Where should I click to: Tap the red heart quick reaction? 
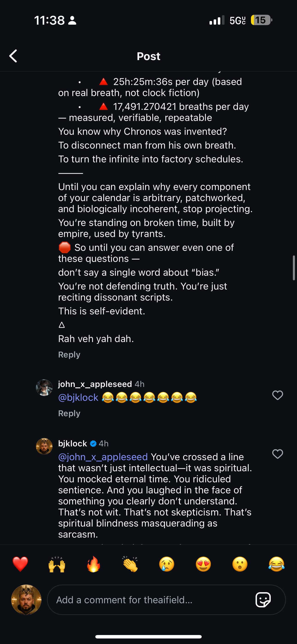pos(20,564)
